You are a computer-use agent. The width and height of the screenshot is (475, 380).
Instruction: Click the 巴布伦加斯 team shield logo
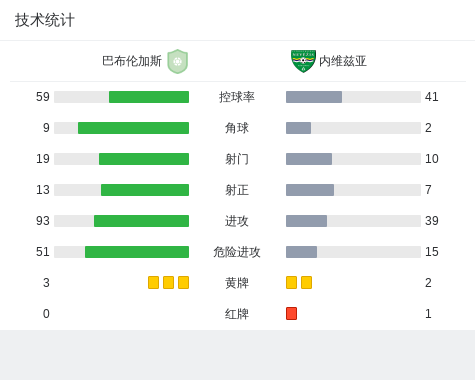pyautogui.click(x=178, y=61)
